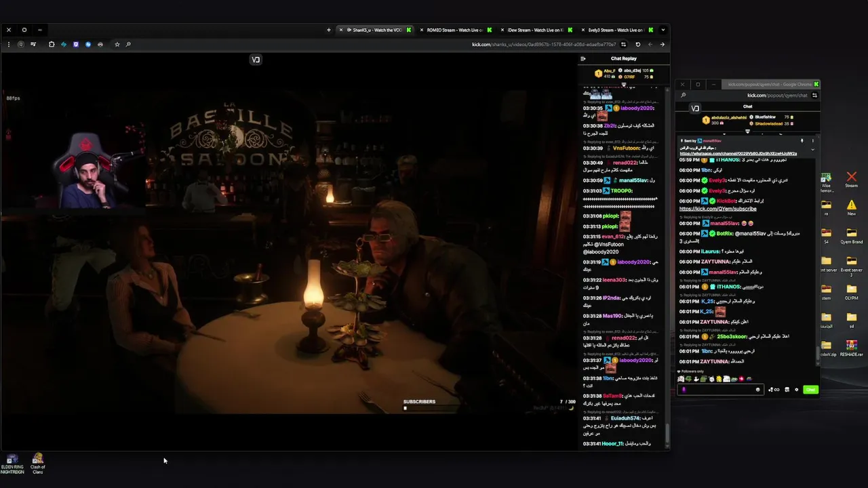Open emoji picker in popout chat input

click(757, 390)
